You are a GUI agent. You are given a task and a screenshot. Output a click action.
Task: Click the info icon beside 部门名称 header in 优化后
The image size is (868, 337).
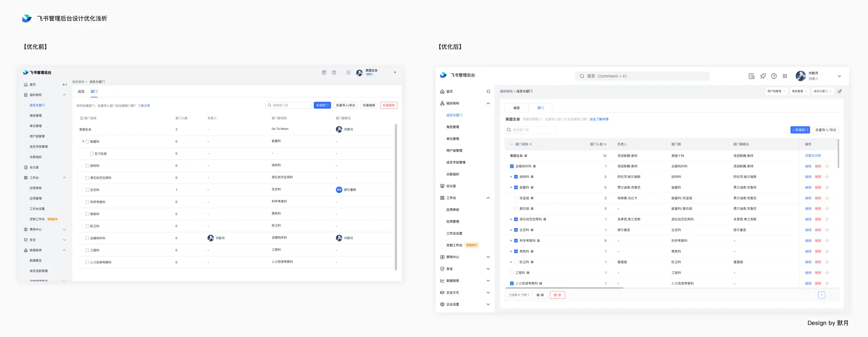(x=530, y=144)
